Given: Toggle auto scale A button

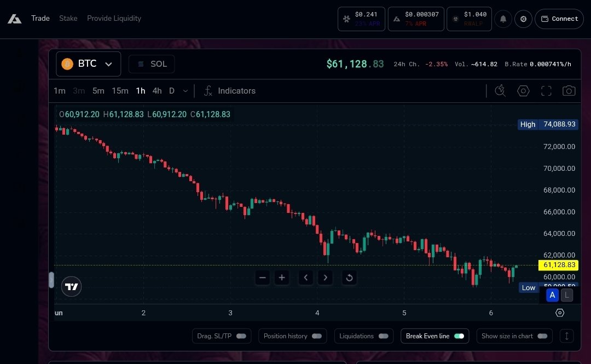Looking at the screenshot, I should [552, 295].
